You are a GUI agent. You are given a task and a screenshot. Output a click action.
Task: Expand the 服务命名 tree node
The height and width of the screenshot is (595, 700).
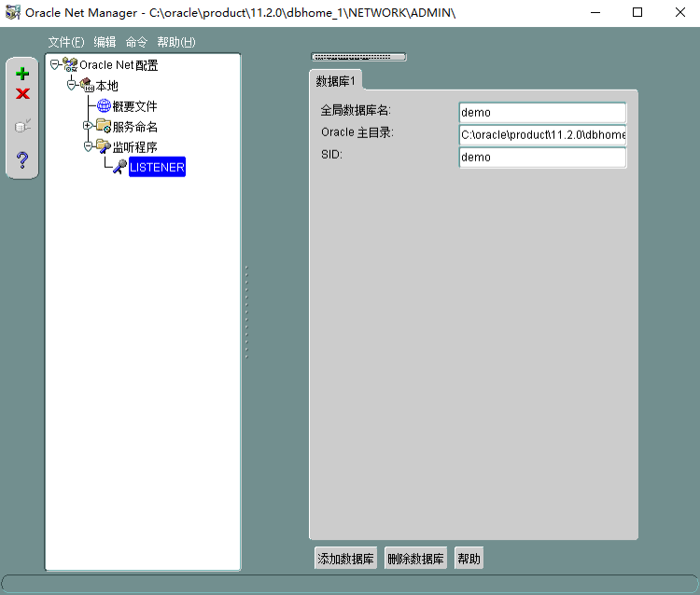pyautogui.click(x=88, y=126)
